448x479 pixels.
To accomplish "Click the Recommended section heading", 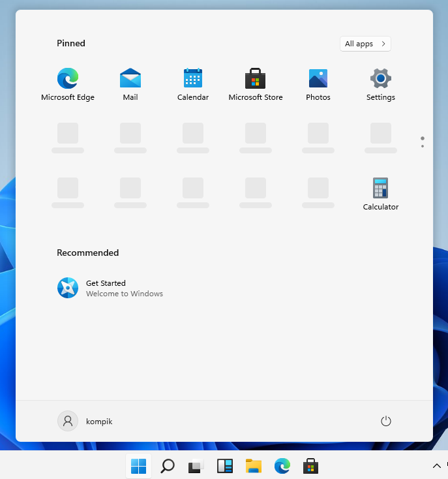I will 88,253.
